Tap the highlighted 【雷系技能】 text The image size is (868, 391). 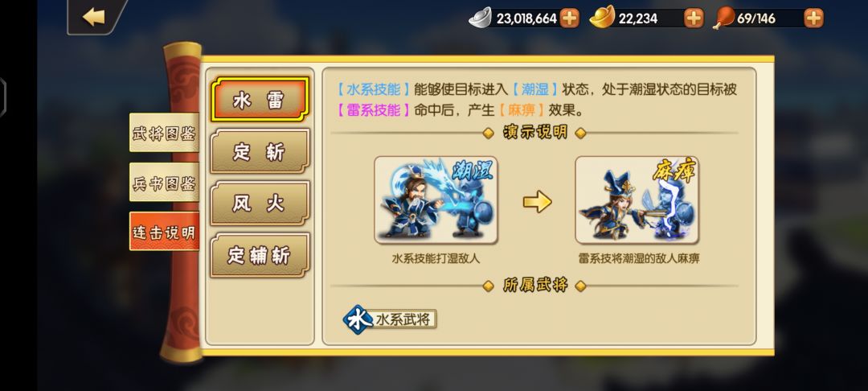[374, 110]
